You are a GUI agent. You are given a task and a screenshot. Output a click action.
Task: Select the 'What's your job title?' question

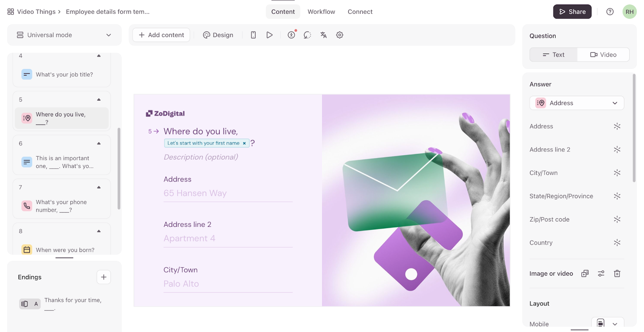point(62,75)
